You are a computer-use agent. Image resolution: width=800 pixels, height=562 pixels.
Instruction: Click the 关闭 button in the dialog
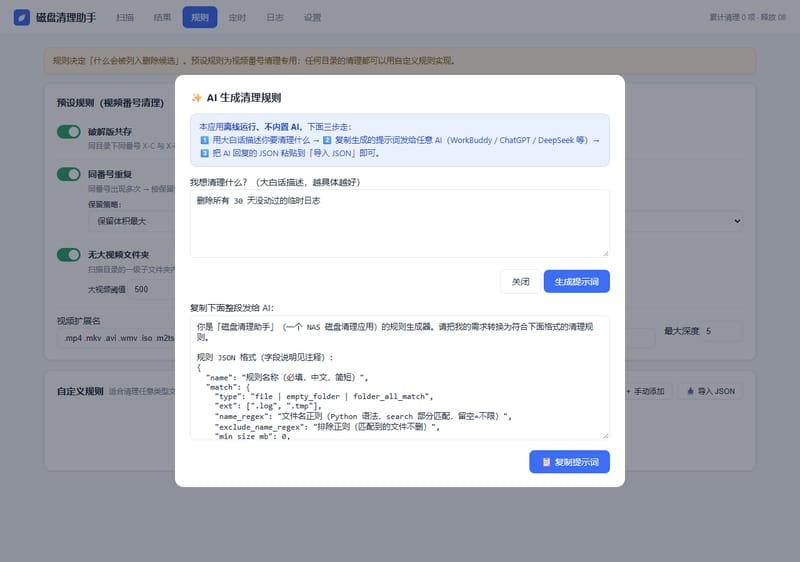tap(520, 282)
